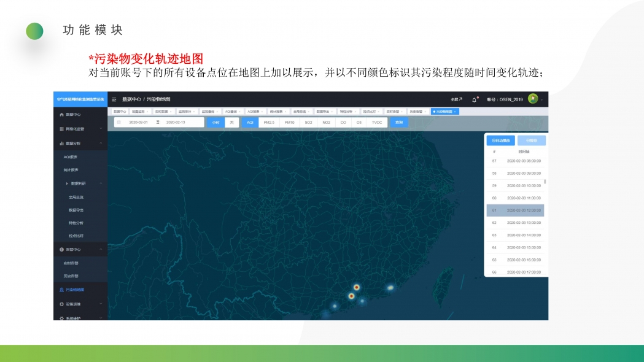Click the 污染物地图 map icon in sidebar

click(61, 290)
